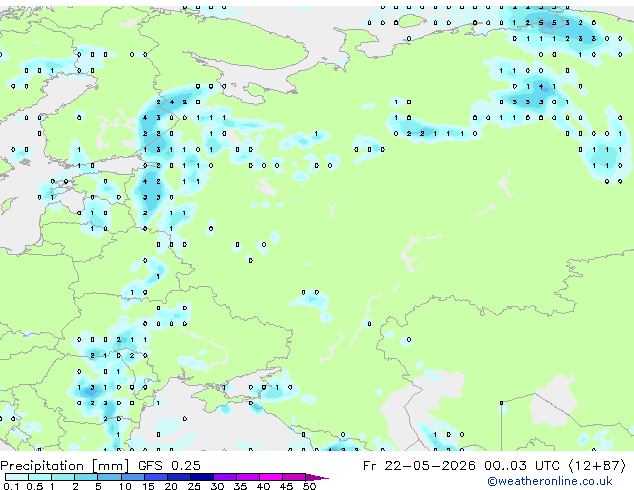Click the 'Precipitation [mm]' title text
Image resolution: width=634 pixels, height=490 pixels.
65,466
